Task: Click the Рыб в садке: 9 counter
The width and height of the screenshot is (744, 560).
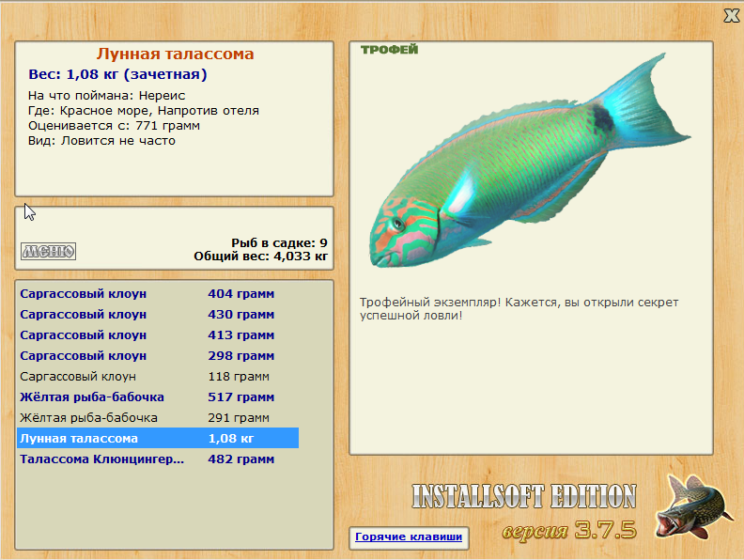Action: [279, 243]
